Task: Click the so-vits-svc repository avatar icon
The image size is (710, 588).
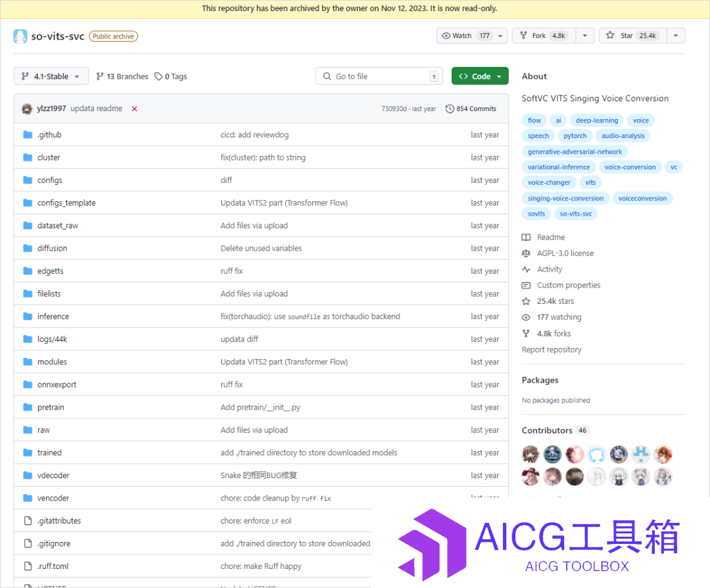Action: point(20,36)
